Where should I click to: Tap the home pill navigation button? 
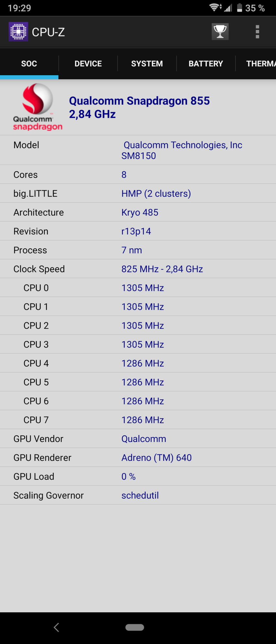click(135, 627)
